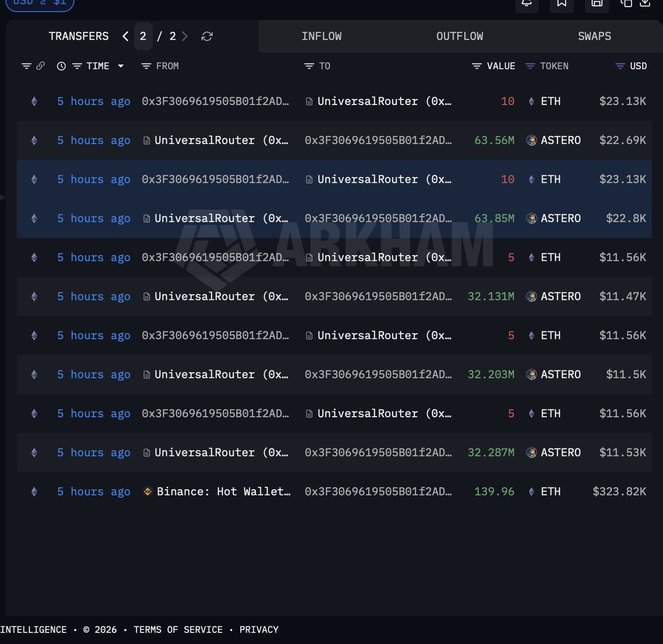Toggle TIME column sort arrow

pyautogui.click(x=120, y=66)
